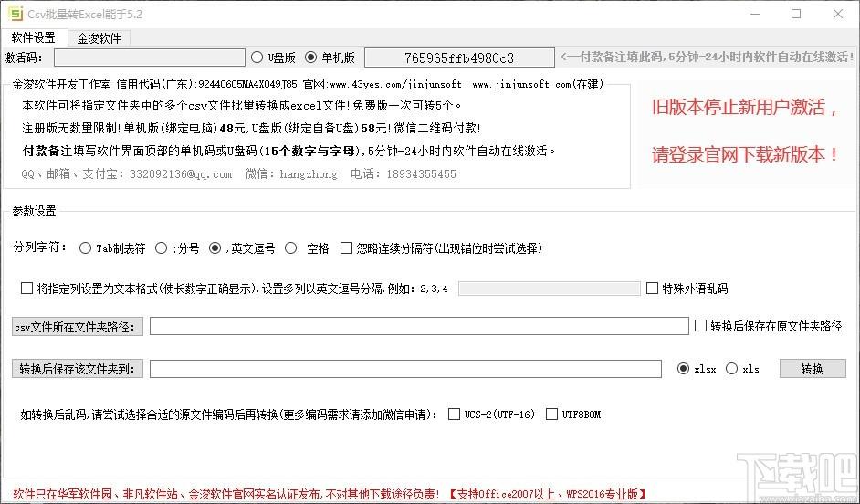Click the 付款备注填此码 hint text

[707, 57]
